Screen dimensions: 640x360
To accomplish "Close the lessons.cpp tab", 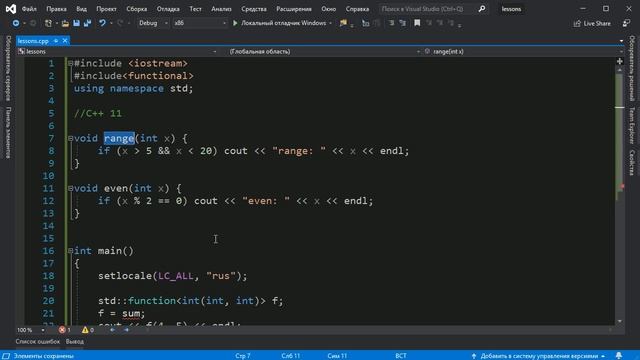I will click(65, 41).
